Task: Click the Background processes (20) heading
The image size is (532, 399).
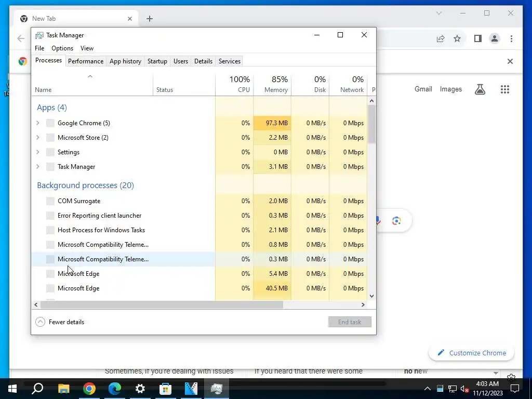Action: click(86, 185)
